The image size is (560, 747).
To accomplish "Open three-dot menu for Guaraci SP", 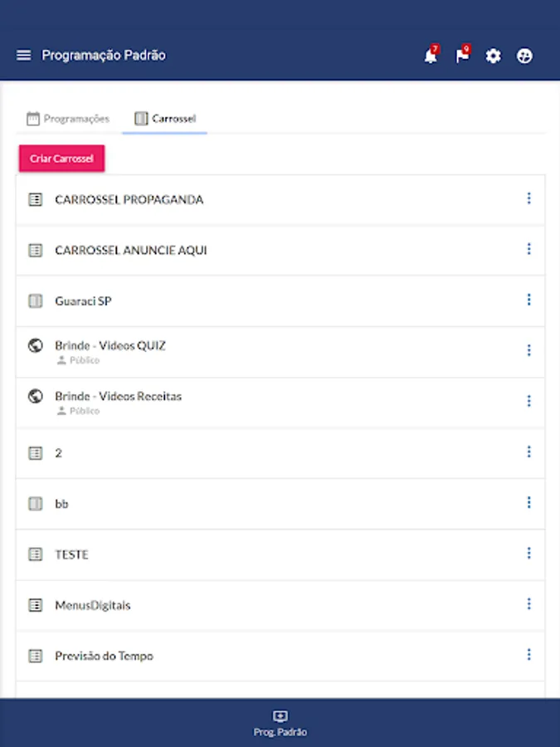I will click(528, 300).
